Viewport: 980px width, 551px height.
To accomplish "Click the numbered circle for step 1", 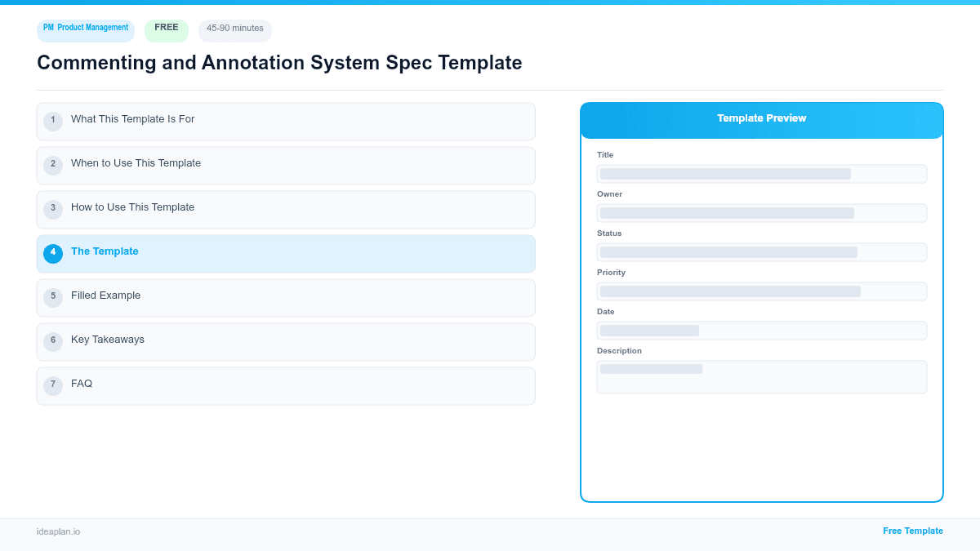I will coord(53,121).
